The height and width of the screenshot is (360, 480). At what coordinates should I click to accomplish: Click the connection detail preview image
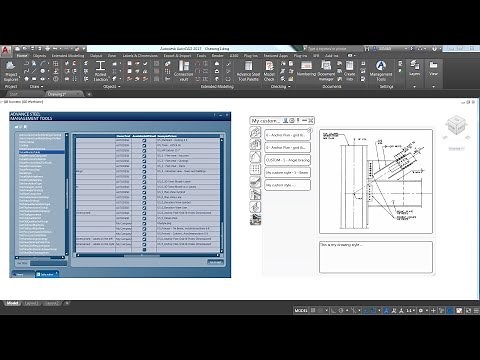point(376,181)
